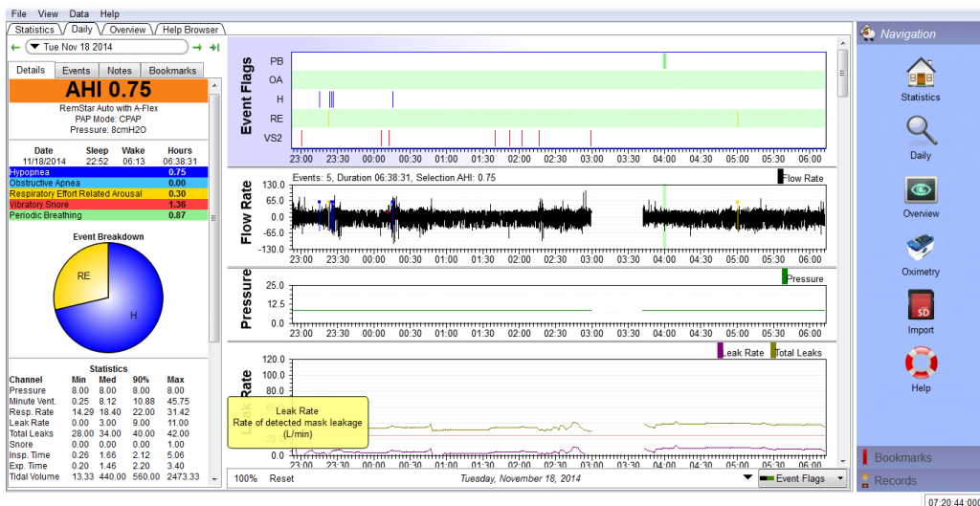Select the Events sub-tab
This screenshot has width=980, height=506.
point(77,71)
